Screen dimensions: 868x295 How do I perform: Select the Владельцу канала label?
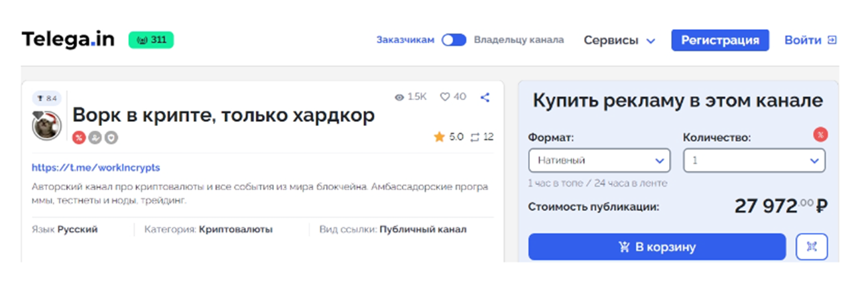pyautogui.click(x=519, y=40)
